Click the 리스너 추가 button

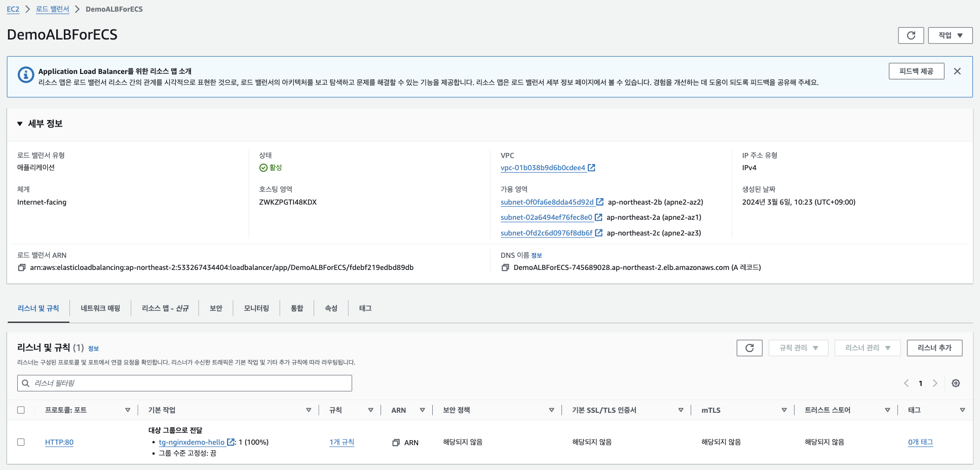point(934,348)
